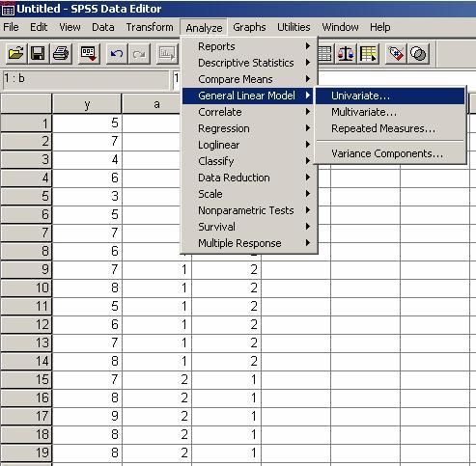Select the General Linear Model entry
This screenshot has height=466, width=476.
(249, 96)
